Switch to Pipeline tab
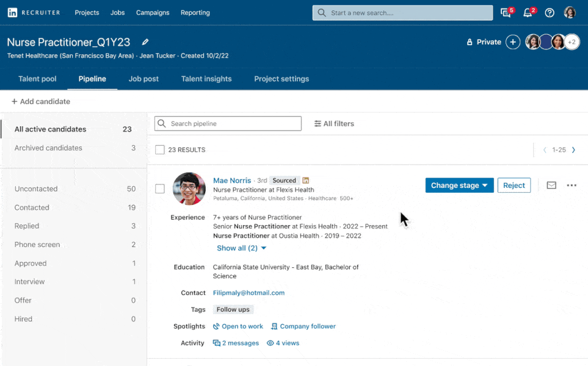 coord(92,79)
